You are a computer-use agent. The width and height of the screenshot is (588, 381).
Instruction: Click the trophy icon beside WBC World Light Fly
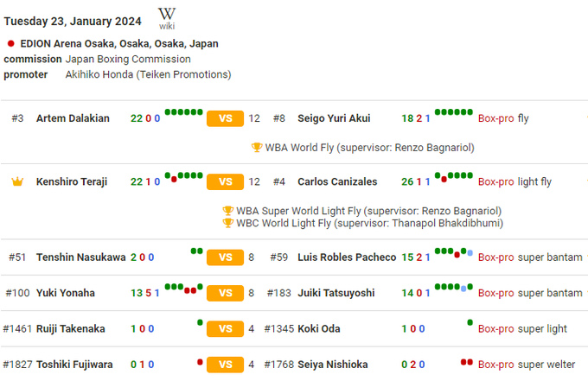click(x=228, y=223)
